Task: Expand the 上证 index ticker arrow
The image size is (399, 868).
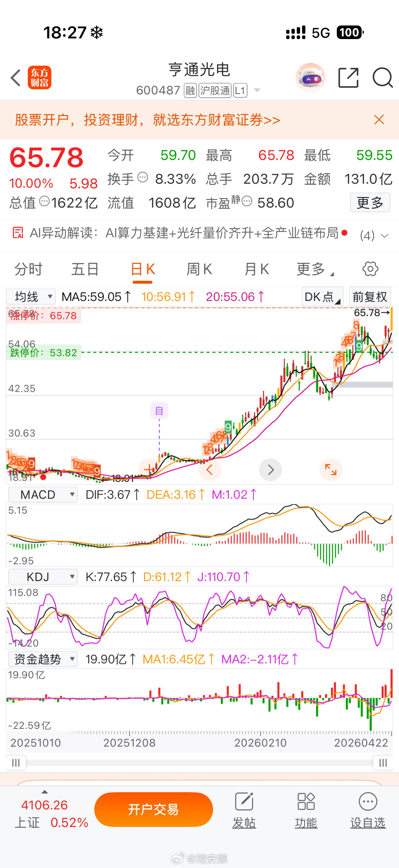Action: coord(44,792)
